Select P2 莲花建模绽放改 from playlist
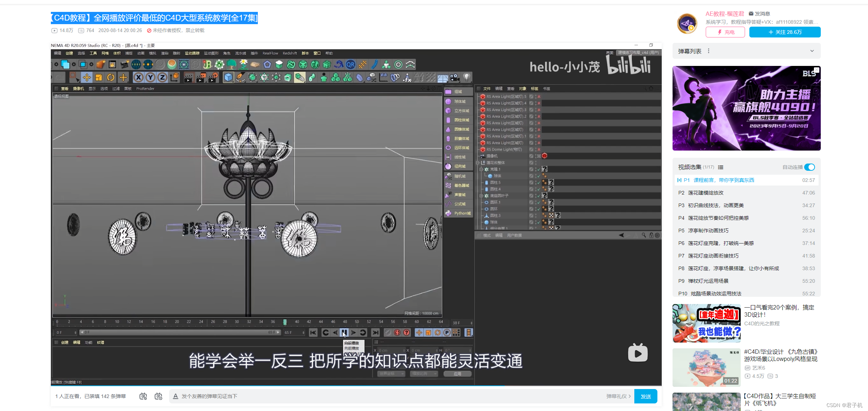The image size is (868, 411). coord(705,193)
